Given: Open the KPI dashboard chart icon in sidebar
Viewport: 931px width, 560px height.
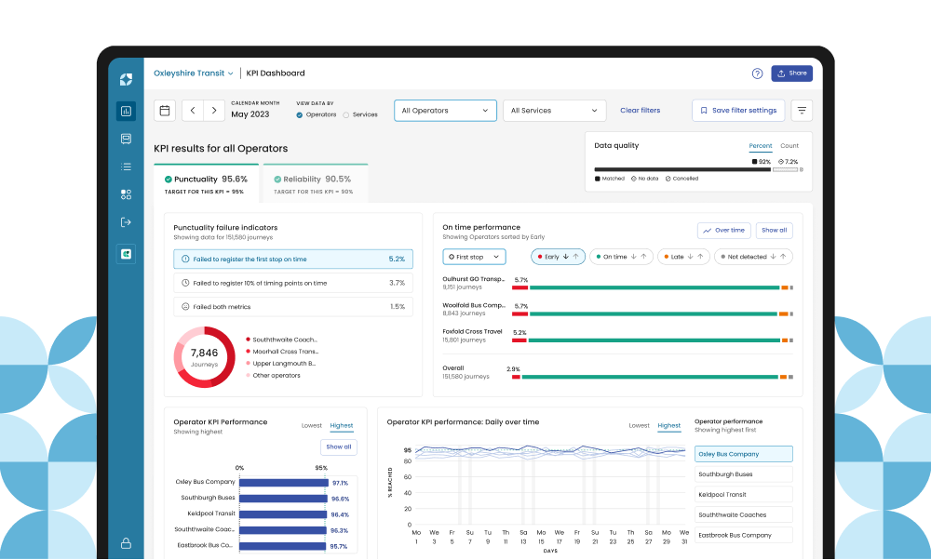Looking at the screenshot, I should coord(126,111).
